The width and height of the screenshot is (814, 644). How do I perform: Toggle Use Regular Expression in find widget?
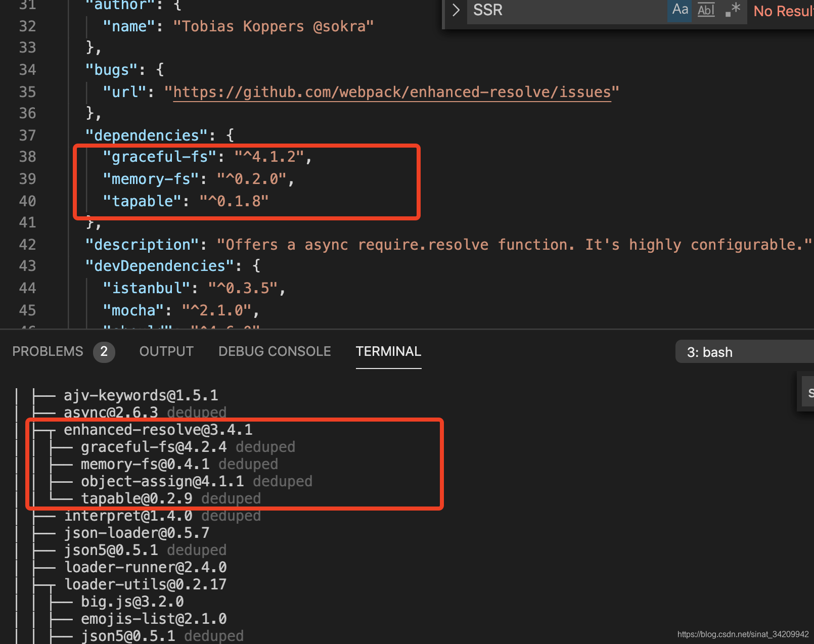click(733, 10)
